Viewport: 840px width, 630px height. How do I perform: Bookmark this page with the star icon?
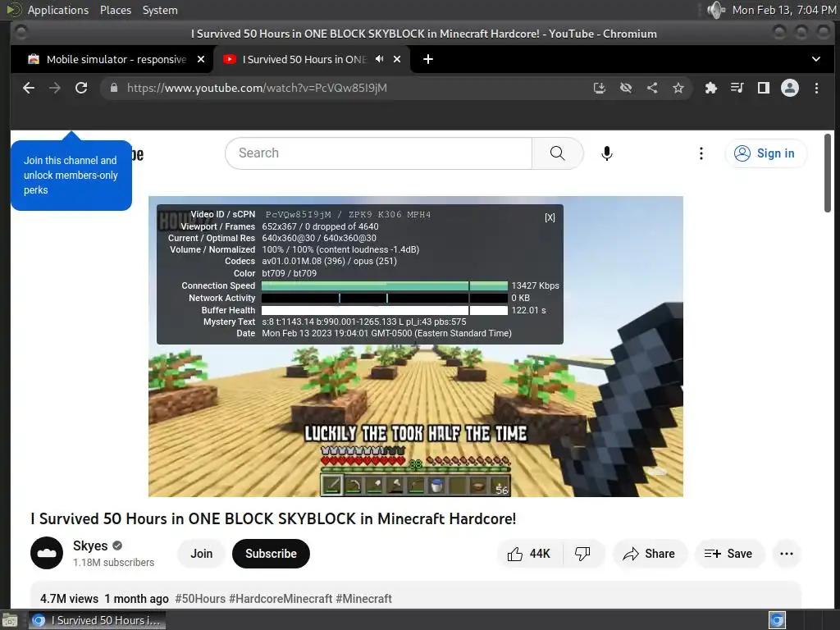[678, 88]
